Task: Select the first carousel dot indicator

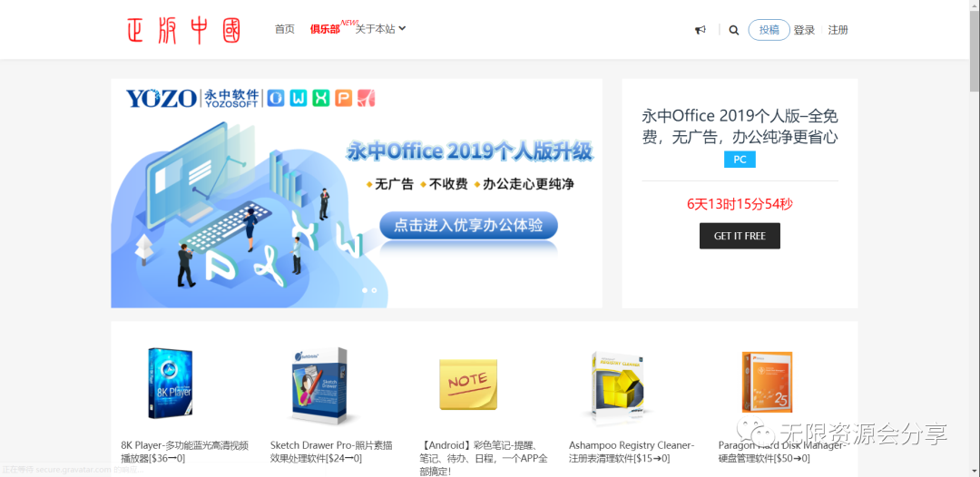Action: pyautogui.click(x=365, y=290)
